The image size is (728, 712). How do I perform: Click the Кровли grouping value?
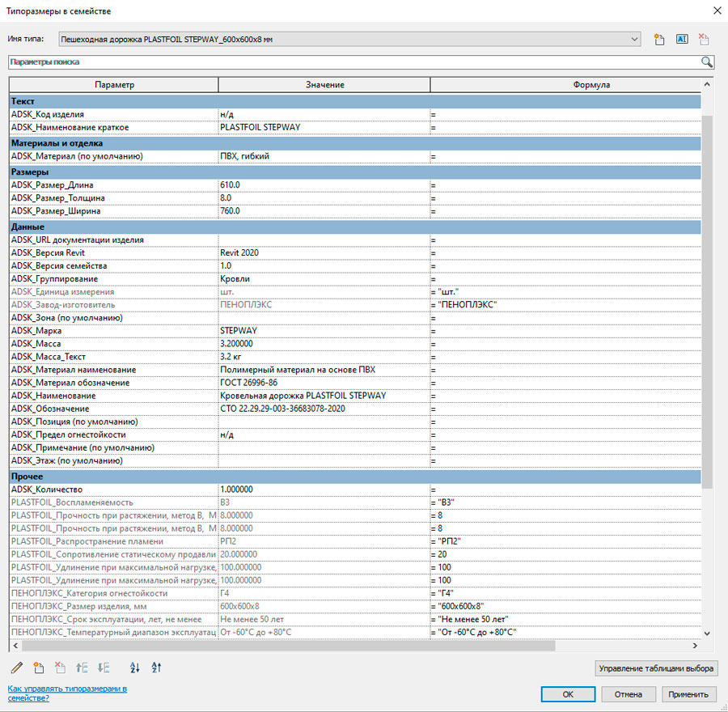coord(235,279)
